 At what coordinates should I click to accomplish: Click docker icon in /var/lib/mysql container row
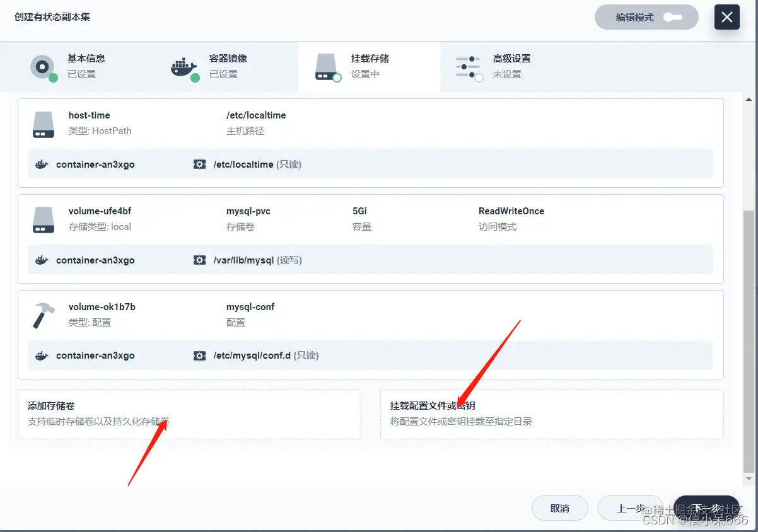42,260
